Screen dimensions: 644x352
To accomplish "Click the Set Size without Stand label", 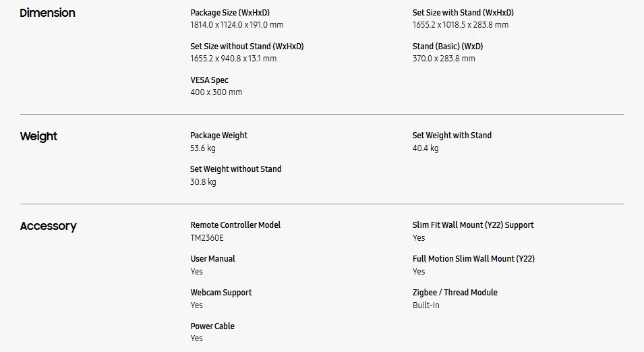I will [x=247, y=47].
